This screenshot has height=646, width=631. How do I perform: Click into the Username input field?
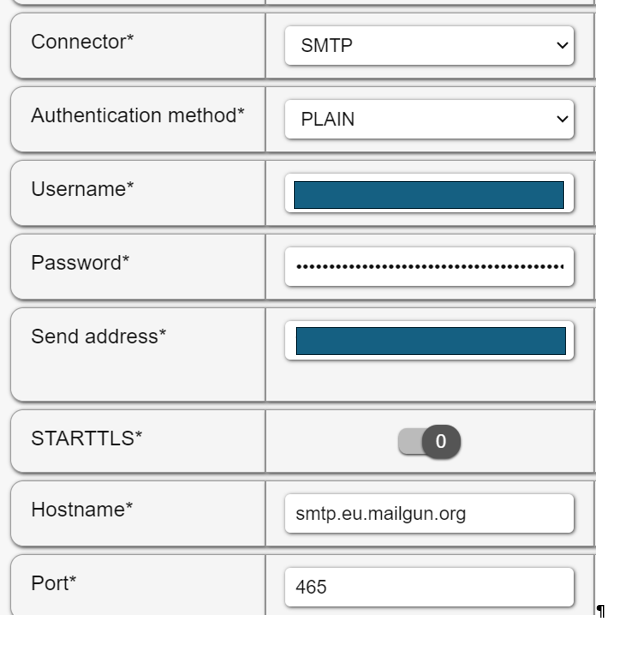[428, 194]
